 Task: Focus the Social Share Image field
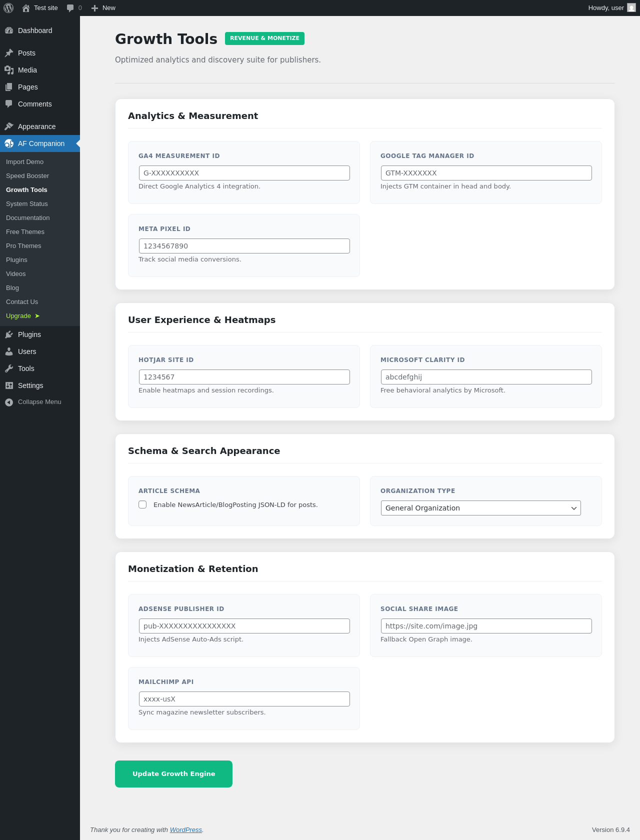(486, 626)
